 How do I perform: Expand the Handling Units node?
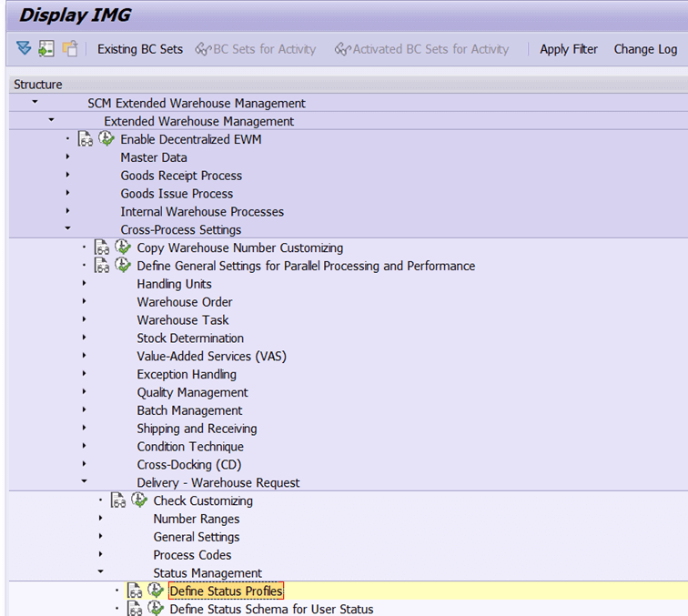tap(84, 284)
